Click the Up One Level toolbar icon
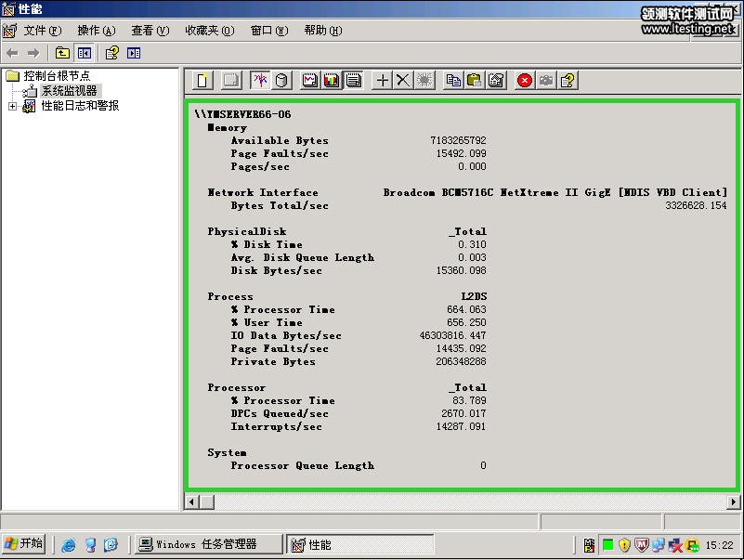Image resolution: width=744 pixels, height=560 pixels. (62, 53)
